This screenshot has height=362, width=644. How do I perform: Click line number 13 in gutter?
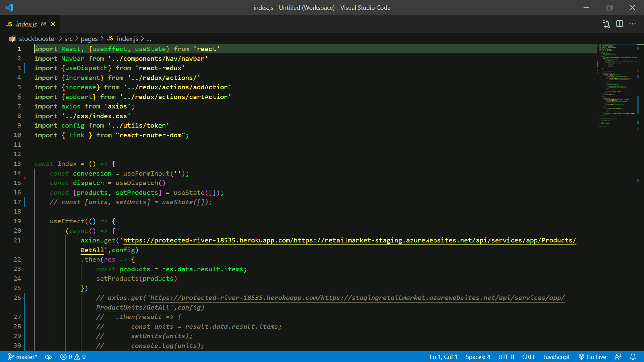[17, 164]
